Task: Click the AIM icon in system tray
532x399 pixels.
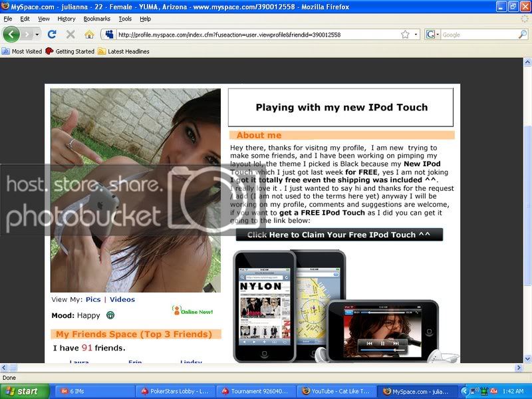Action: click(x=493, y=391)
